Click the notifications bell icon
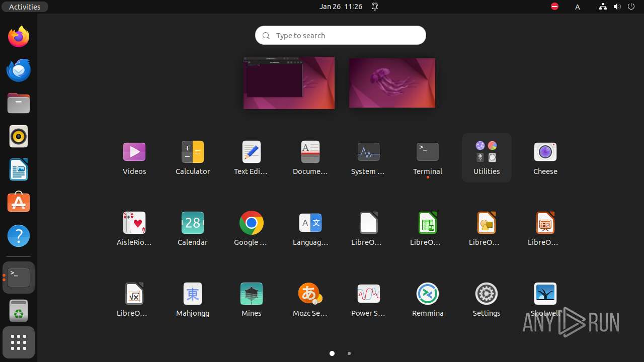The height and width of the screenshot is (362, 644). [x=375, y=7]
